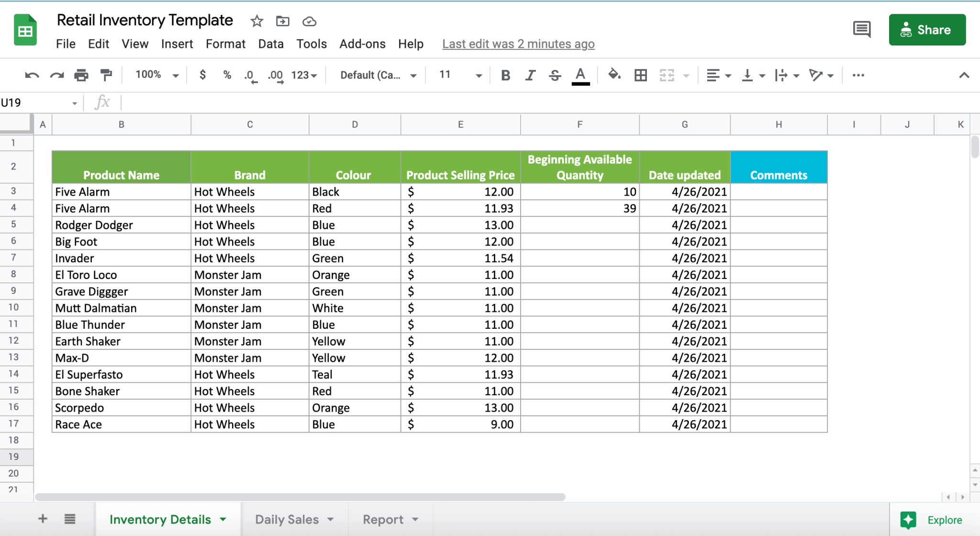Merge the selected cells
This screenshot has height=536, width=980.
tap(666, 75)
